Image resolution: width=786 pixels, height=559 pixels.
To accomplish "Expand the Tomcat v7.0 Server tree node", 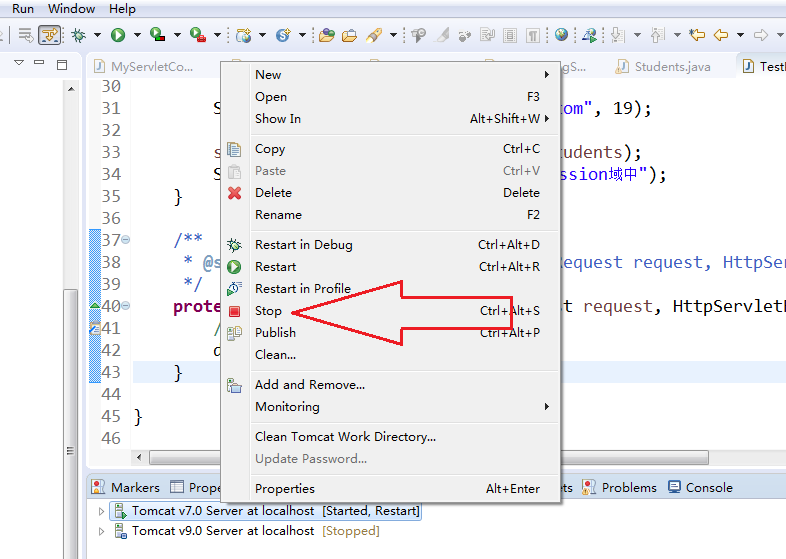I will pyautogui.click(x=101, y=511).
